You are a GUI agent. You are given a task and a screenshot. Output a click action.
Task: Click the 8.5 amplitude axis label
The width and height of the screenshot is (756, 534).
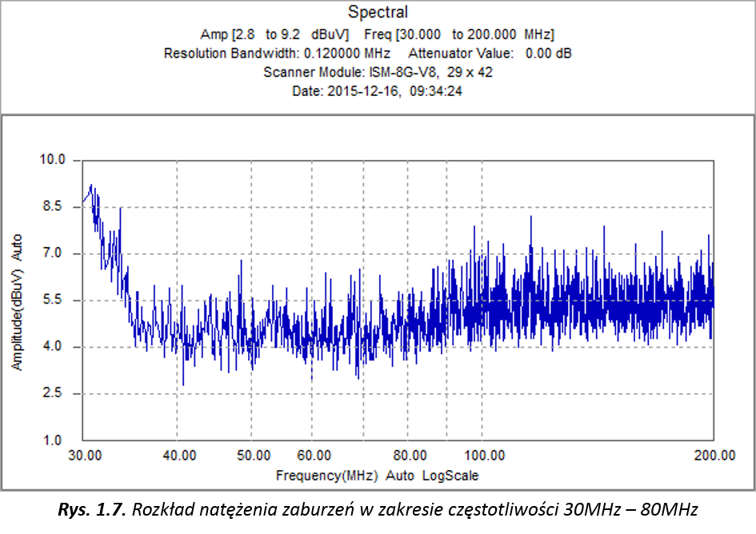[x=53, y=206]
